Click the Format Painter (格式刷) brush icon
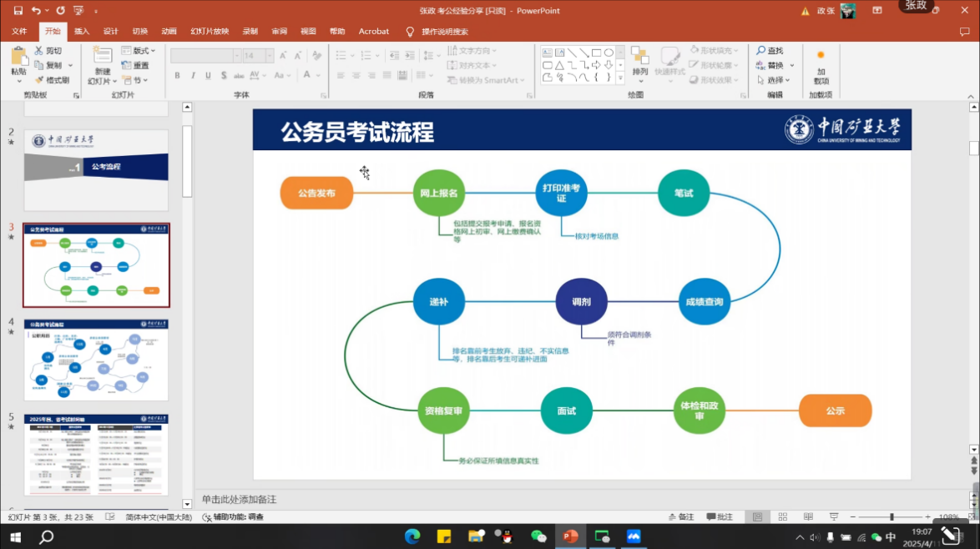 39,80
